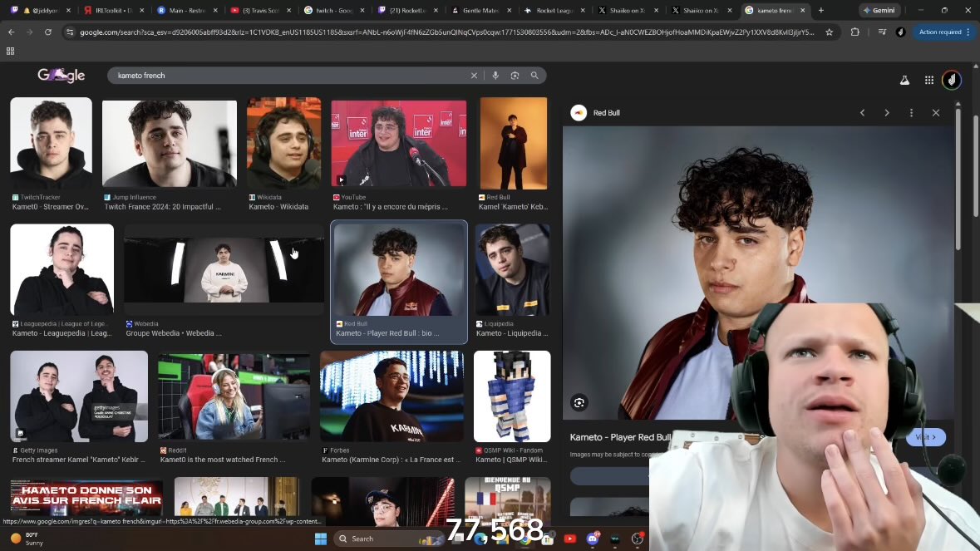Open Kameto donne son avis thumbnail

87,497
